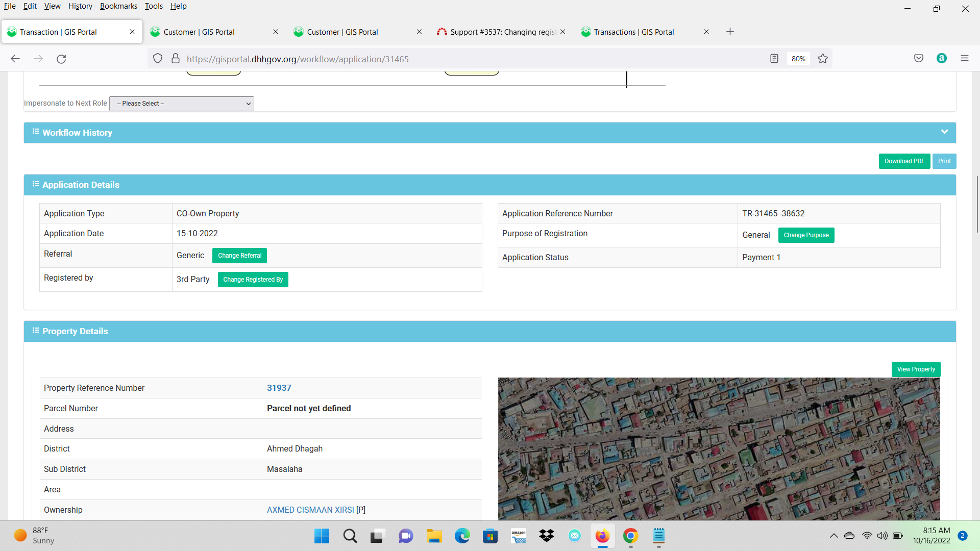Close the Transactions GIS Portal tab
The width and height of the screenshot is (980, 551).
[x=706, y=32]
